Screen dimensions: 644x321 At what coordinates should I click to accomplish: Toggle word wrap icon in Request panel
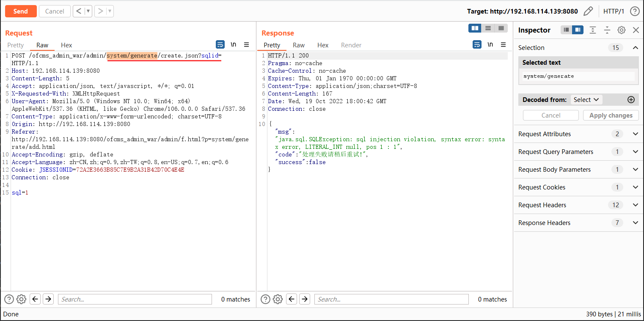[x=220, y=45]
